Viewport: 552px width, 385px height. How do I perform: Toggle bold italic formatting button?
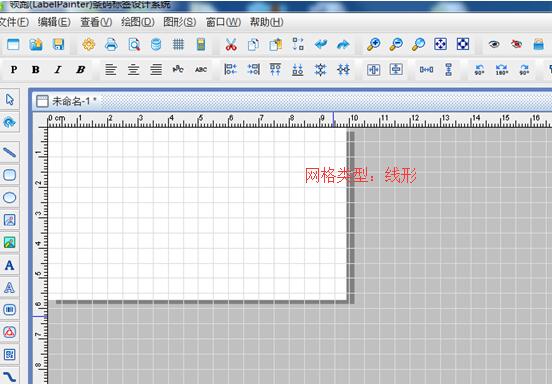click(81, 70)
